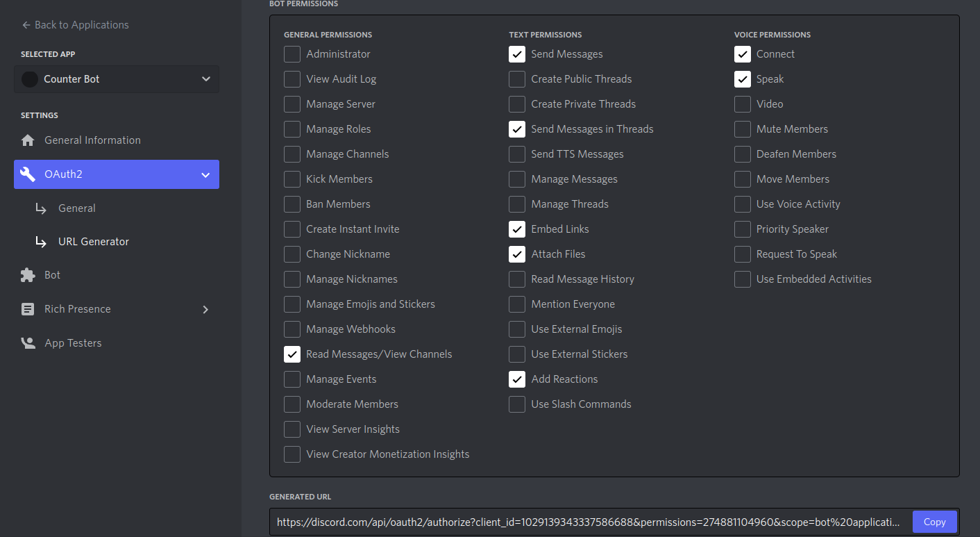Enable Send TTS Messages checkbox
The width and height of the screenshot is (980, 537).
(x=517, y=154)
